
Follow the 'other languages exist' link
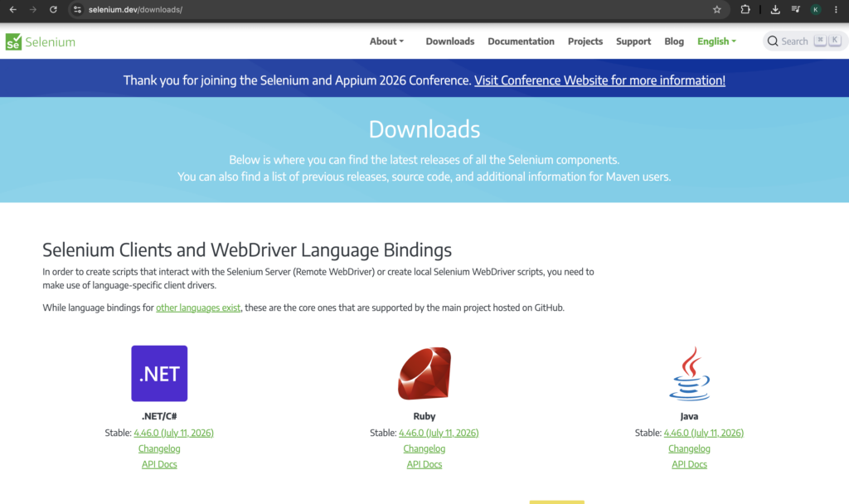(x=198, y=308)
